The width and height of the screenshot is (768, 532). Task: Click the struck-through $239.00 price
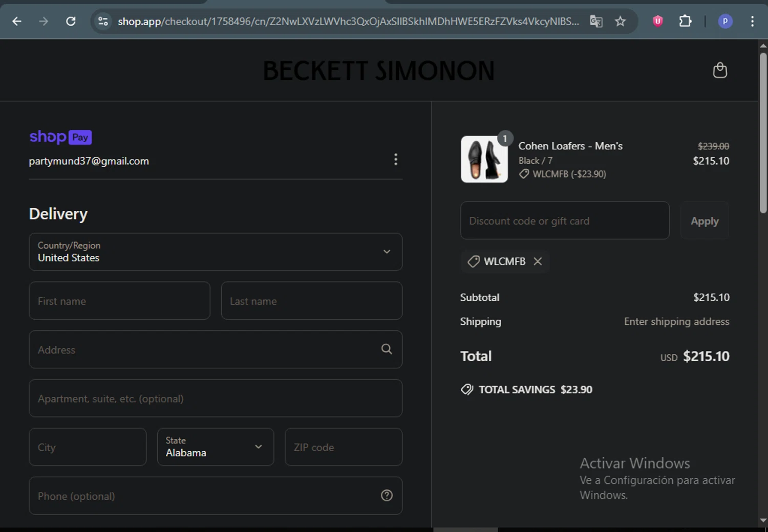[x=713, y=146]
